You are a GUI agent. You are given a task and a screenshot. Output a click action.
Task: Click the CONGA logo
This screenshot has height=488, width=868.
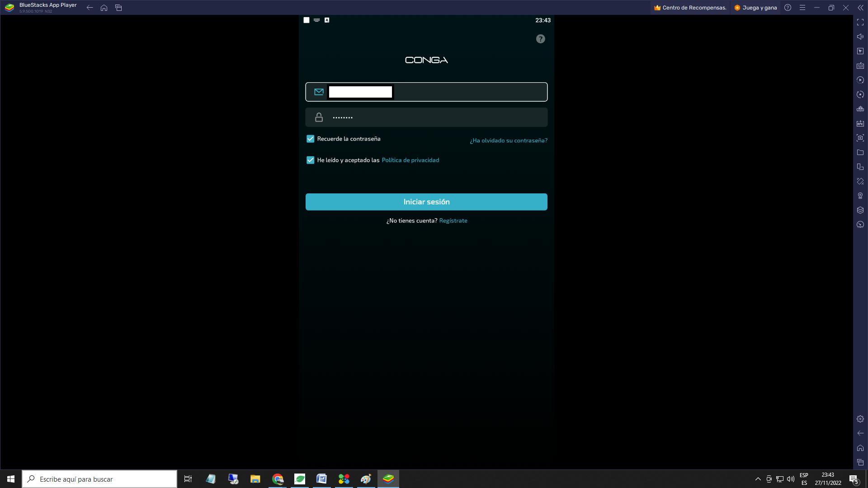tap(426, 60)
